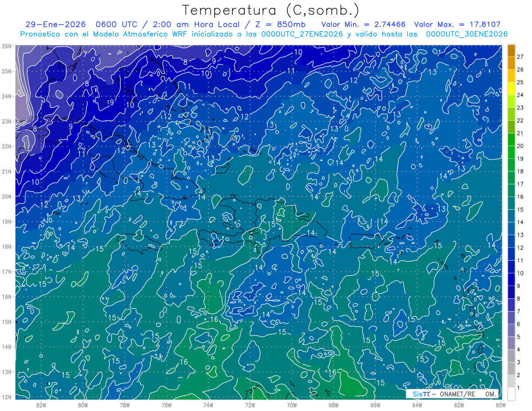This screenshot has width=532, height=411.
Task: Click the "10" label on the color scale
Action: point(520,273)
